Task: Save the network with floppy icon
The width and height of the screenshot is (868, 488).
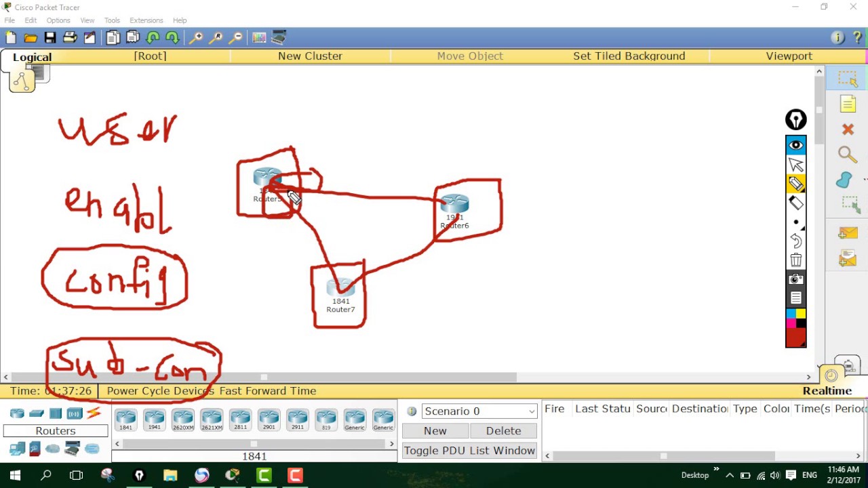Action: coord(50,38)
